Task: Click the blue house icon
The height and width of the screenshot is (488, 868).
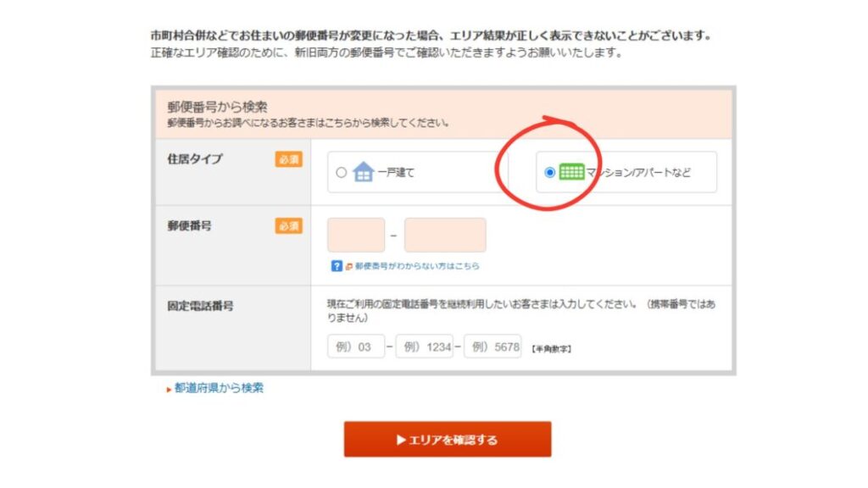Action: click(363, 171)
